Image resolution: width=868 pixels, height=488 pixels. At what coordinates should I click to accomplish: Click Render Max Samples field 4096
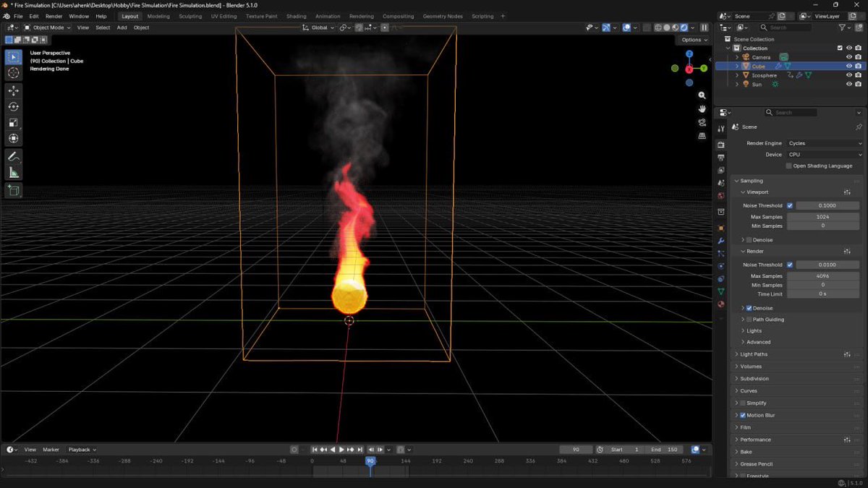click(x=823, y=276)
